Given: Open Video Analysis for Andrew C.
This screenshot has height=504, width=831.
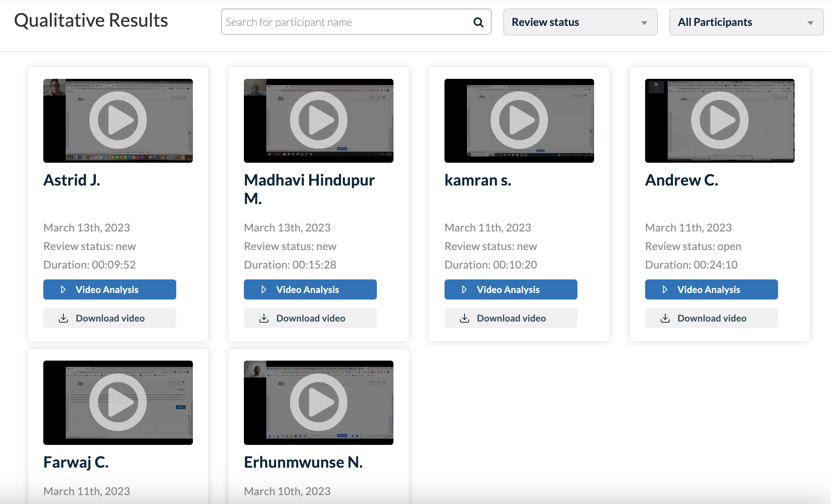Looking at the screenshot, I should tap(711, 289).
